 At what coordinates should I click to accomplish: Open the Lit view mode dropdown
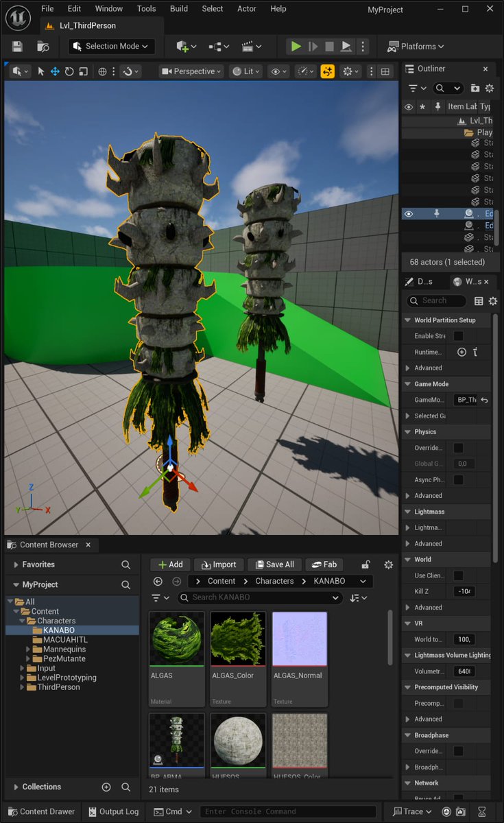tap(245, 71)
